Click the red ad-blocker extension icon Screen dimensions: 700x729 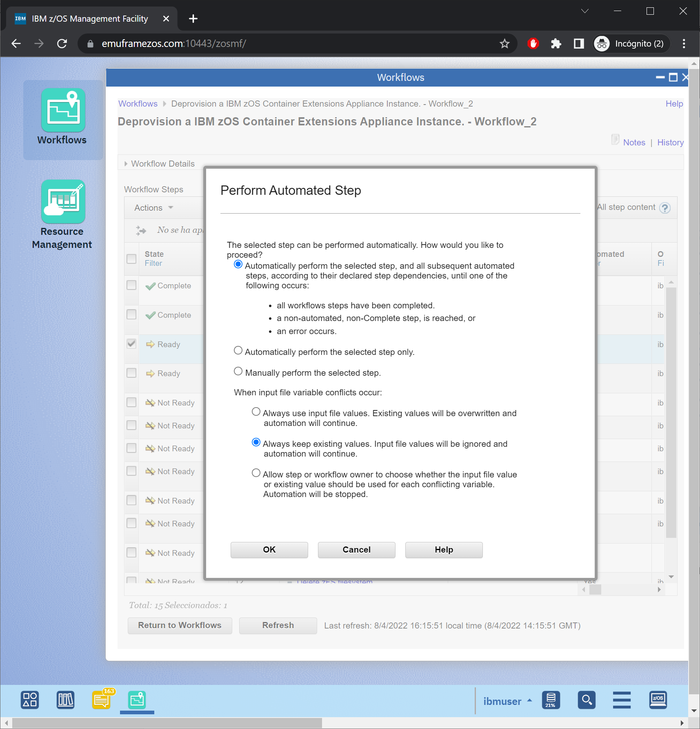click(x=533, y=44)
